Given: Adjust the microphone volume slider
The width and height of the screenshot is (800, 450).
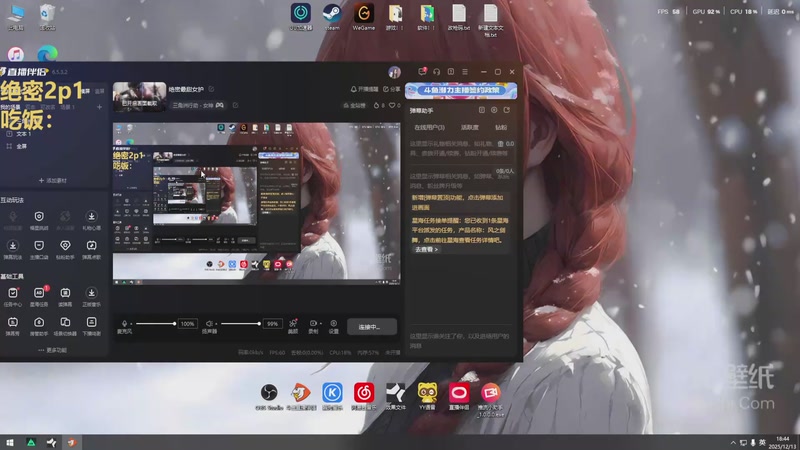Looking at the screenshot, I should point(155,324).
